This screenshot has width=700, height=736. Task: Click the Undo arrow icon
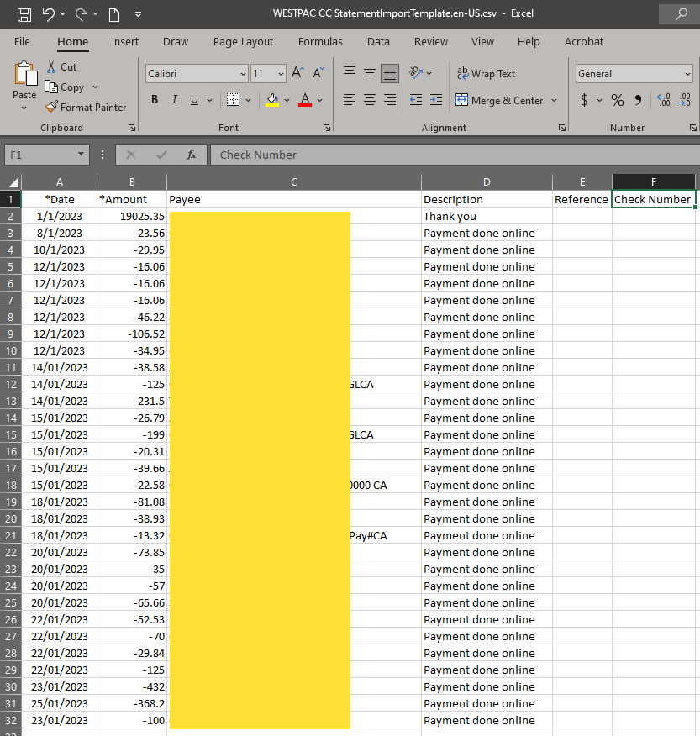point(49,14)
